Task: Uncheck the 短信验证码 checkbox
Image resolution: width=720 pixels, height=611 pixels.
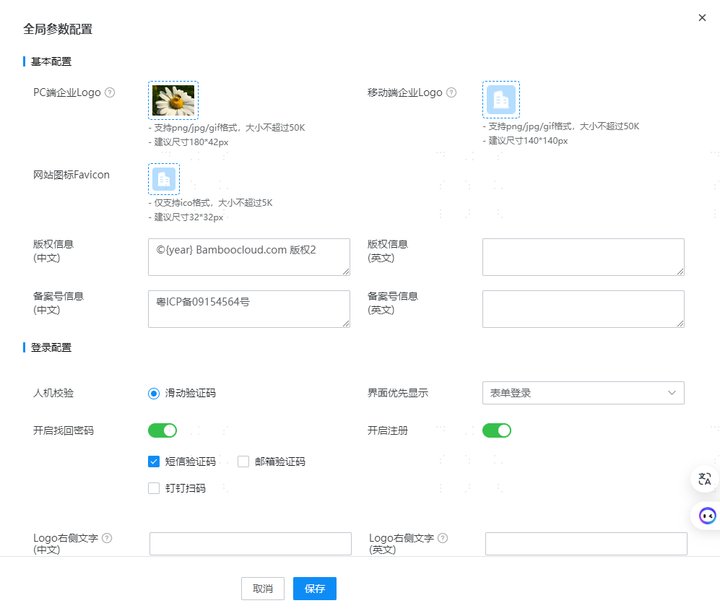Action: point(154,461)
